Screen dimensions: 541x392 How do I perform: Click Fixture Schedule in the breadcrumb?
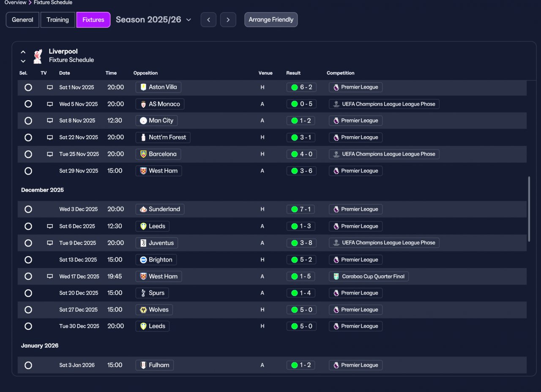53,3
